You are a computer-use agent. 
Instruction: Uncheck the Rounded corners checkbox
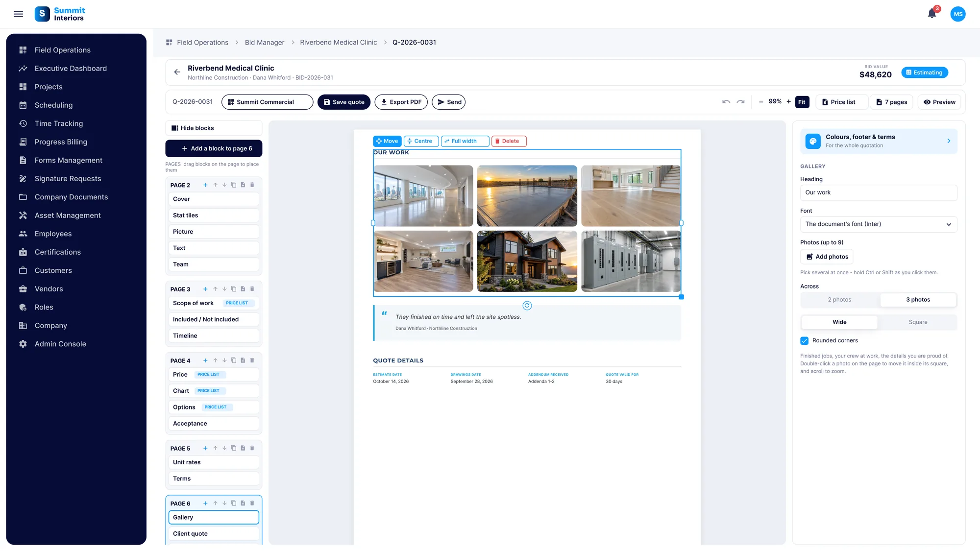[x=805, y=340]
